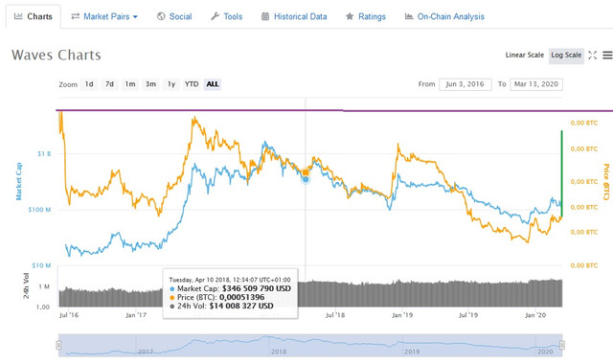The height and width of the screenshot is (364, 613).
Task: Switch chart to Linear Scale
Action: pos(524,56)
